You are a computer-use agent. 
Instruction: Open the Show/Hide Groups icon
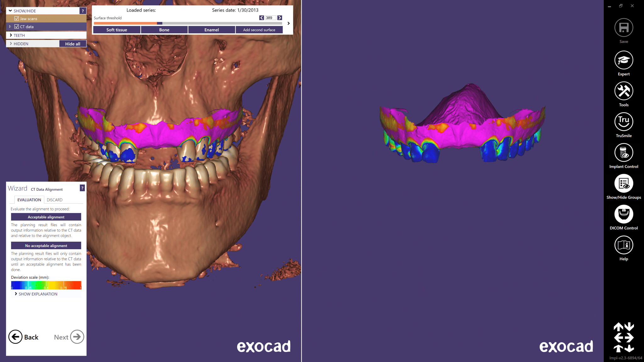(x=624, y=183)
